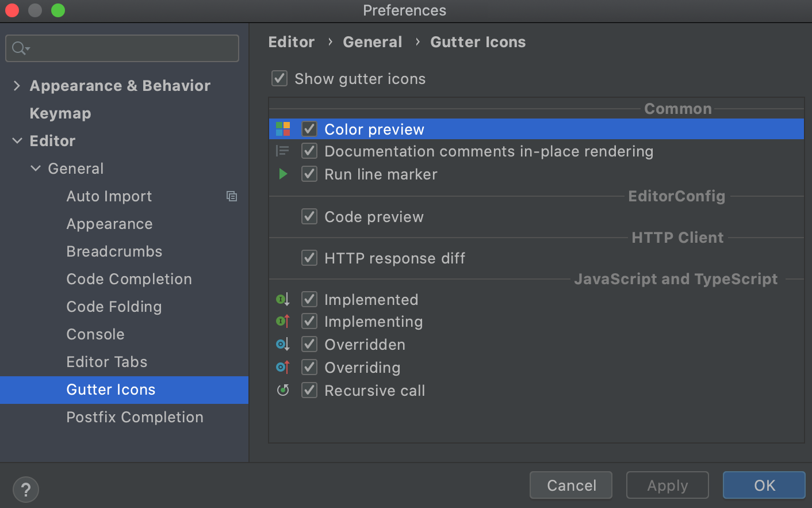Uncheck the Overridden checkbox
Screen dimensions: 812x508
309,344
